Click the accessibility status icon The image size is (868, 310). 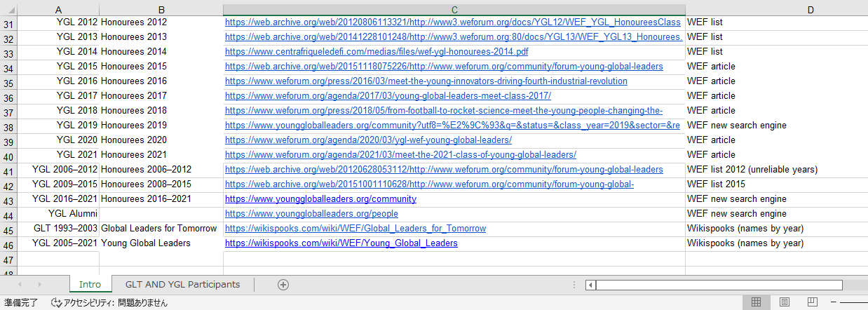click(56, 303)
